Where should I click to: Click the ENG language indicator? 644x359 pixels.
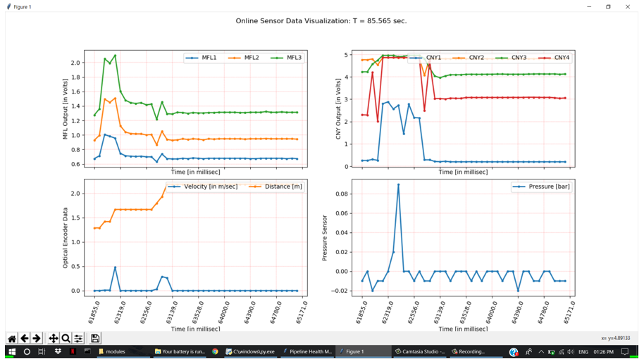(583, 352)
